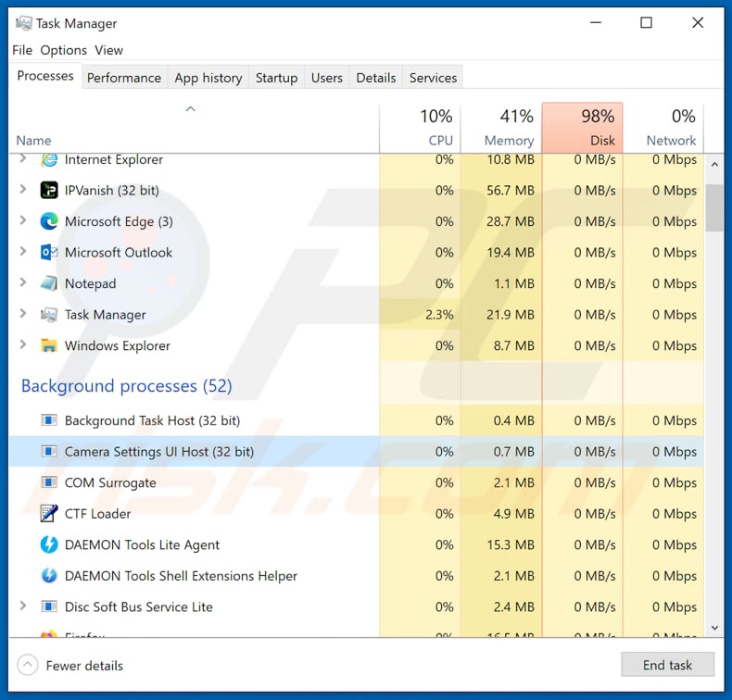Screen dimensions: 732x700
Task: Click the scrollbar up arrow
Action: pos(714,165)
